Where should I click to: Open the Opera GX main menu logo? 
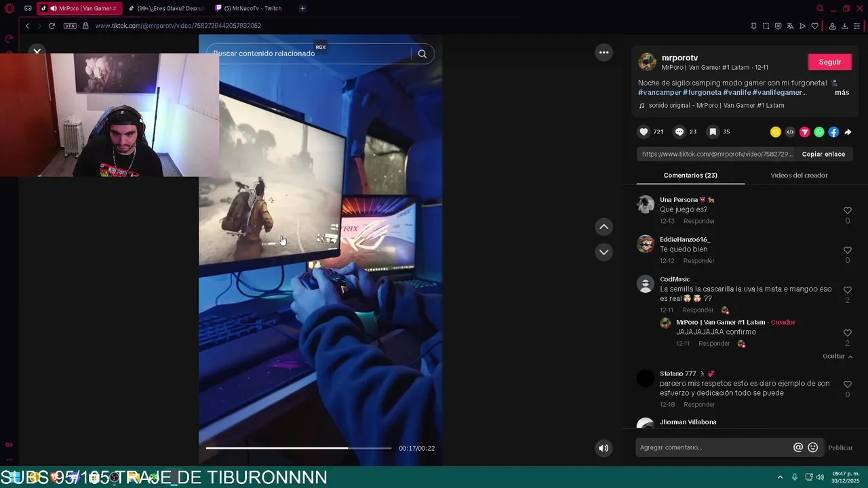(x=9, y=8)
